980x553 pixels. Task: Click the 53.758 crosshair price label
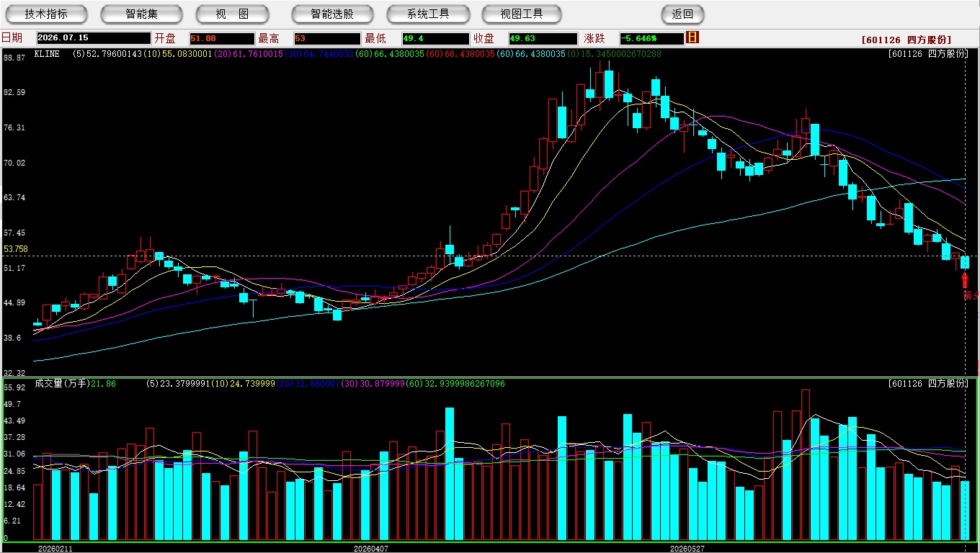point(15,249)
